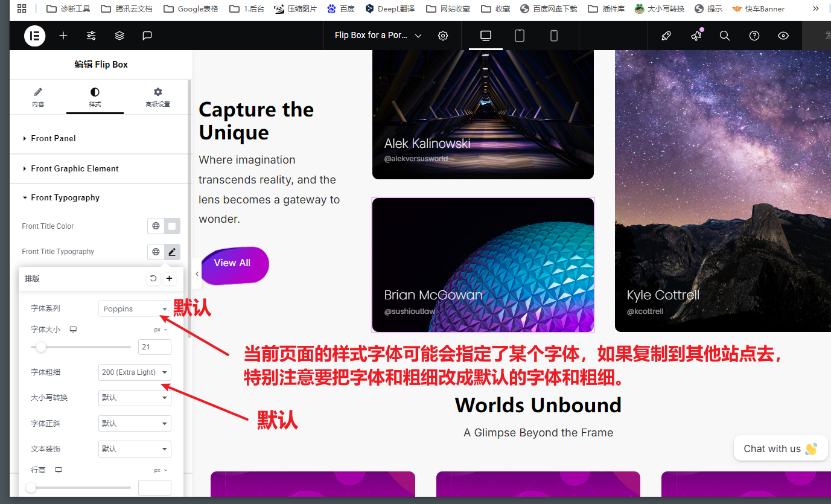Image resolution: width=831 pixels, height=504 pixels.
Task: Open the Structure layers icon
Action: [119, 36]
